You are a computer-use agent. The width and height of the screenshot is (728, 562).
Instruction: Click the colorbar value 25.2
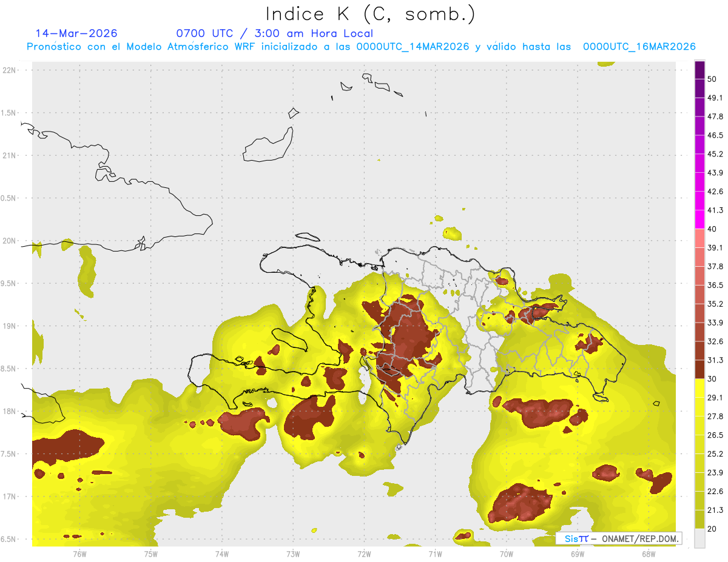coord(716,453)
